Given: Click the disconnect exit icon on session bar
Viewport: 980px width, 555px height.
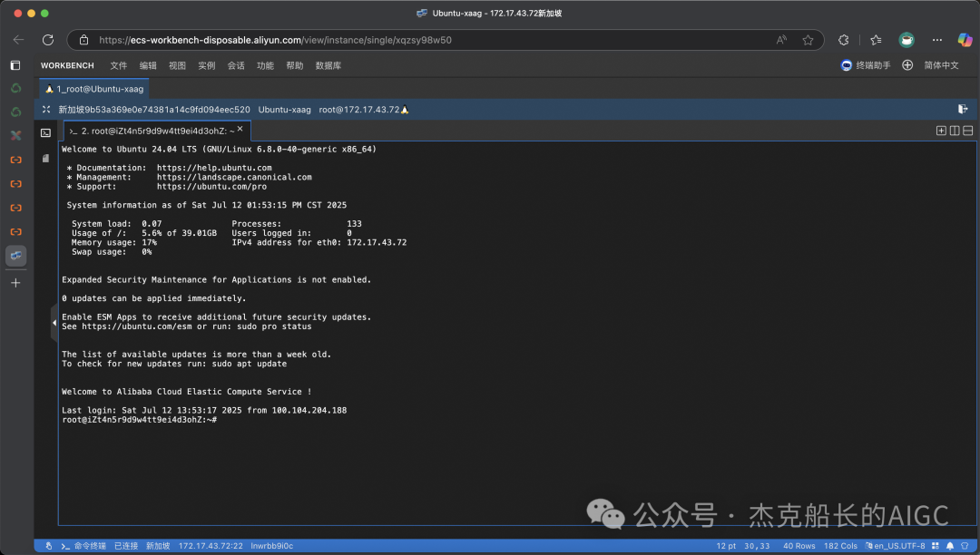Looking at the screenshot, I should point(963,109).
